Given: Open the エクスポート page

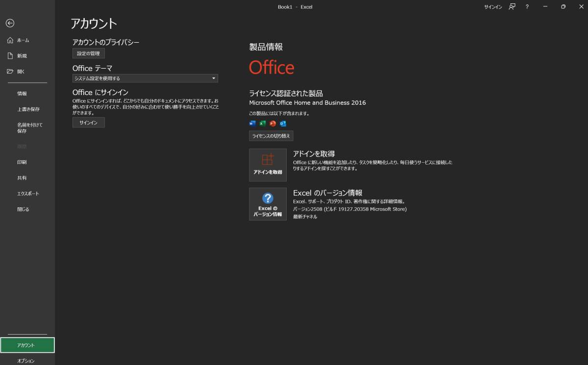Looking at the screenshot, I should click(28, 194).
